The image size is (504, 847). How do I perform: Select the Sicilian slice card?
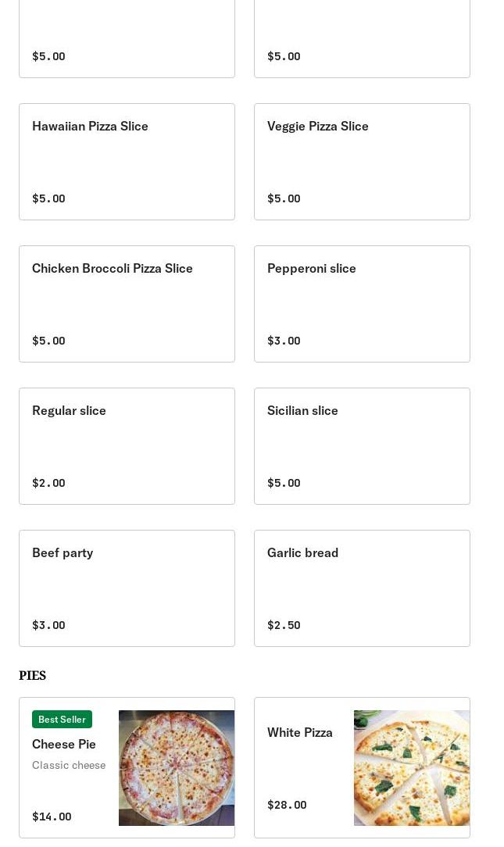pyautogui.click(x=362, y=445)
